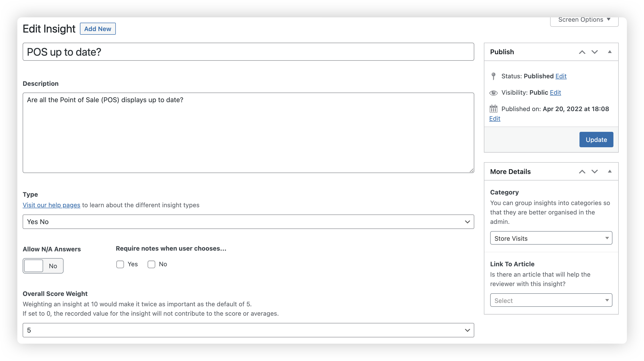Move Publish panel up arrow
Screen dimensions: 644x361
point(582,52)
